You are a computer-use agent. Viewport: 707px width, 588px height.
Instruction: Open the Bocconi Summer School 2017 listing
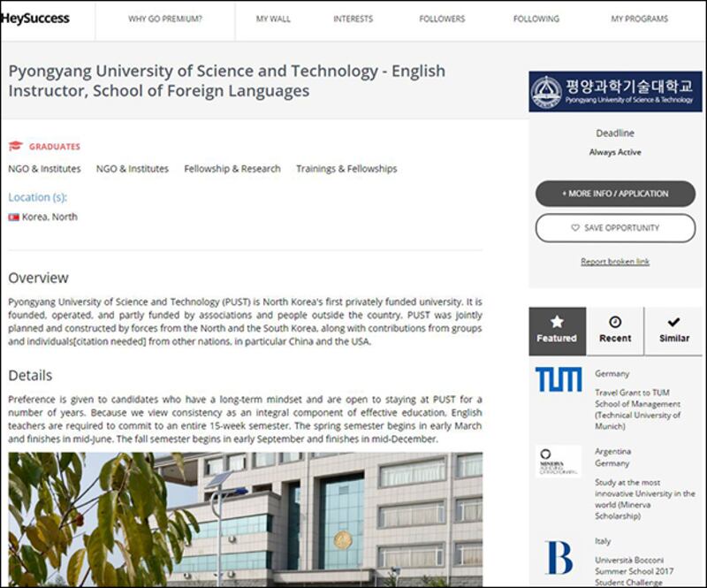click(634, 571)
